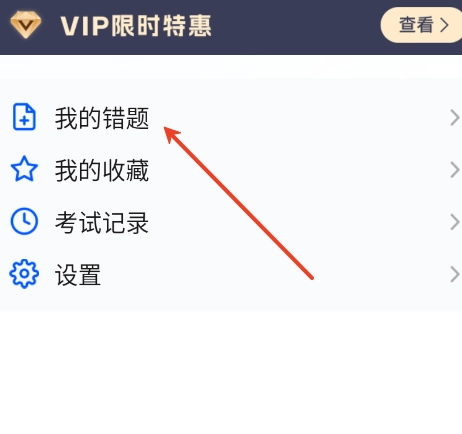Screen dimensions: 462x434
Task: Open the 考试记录 menu entry
Action: point(231,222)
